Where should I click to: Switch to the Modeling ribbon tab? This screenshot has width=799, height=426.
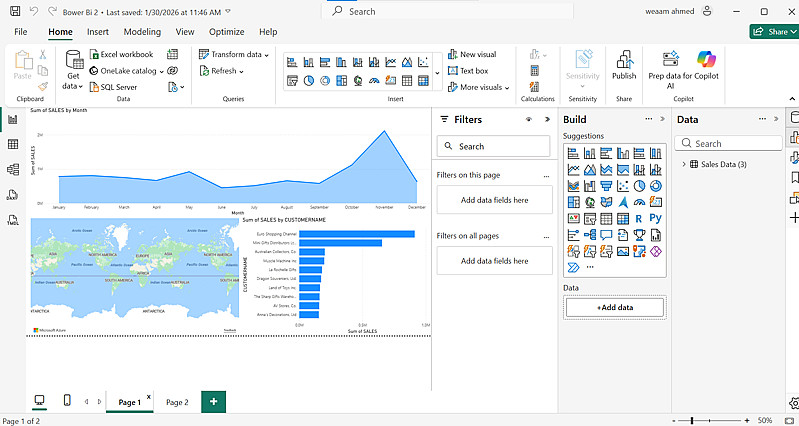coord(142,32)
